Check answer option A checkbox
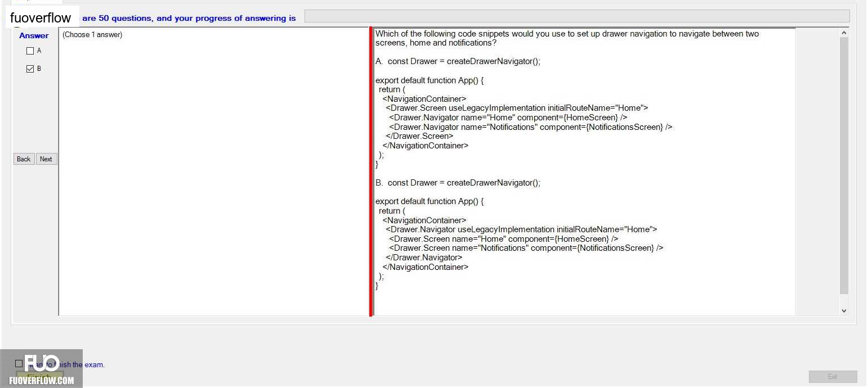Image resolution: width=868 pixels, height=388 pixels. 30,51
